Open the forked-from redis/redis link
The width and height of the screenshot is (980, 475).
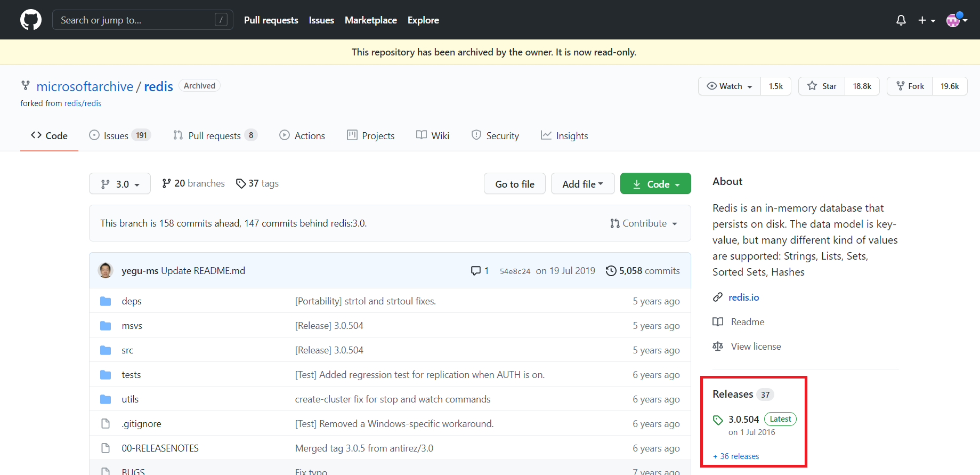point(83,103)
